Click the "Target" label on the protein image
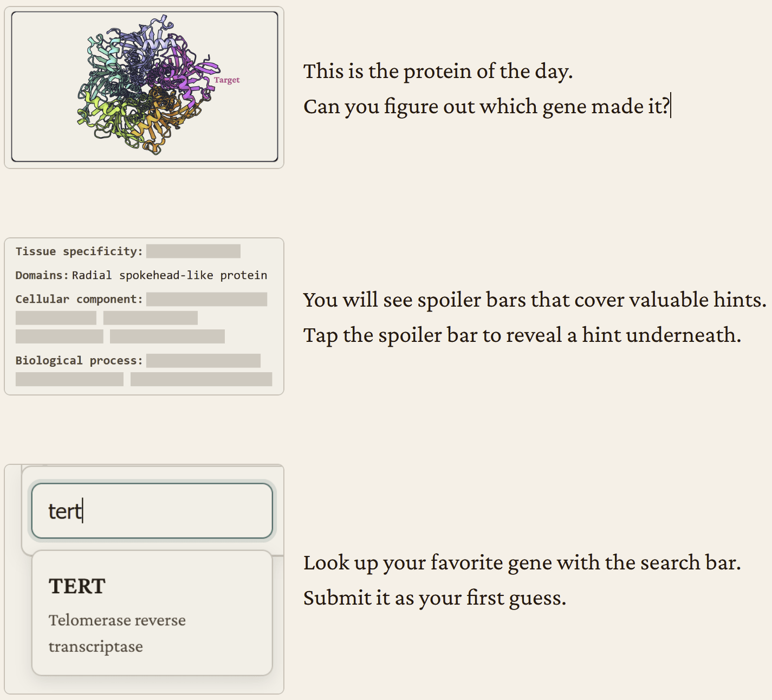The width and height of the screenshot is (772, 700). pyautogui.click(x=226, y=80)
